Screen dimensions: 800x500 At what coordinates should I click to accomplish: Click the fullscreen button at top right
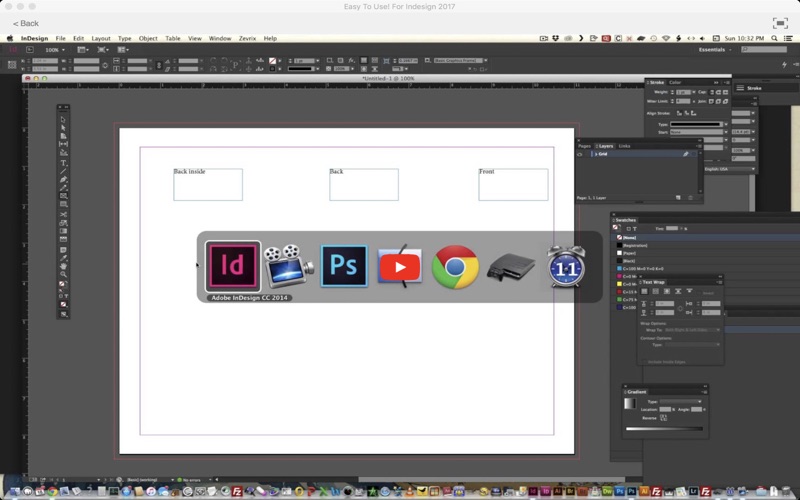[x=780, y=23]
